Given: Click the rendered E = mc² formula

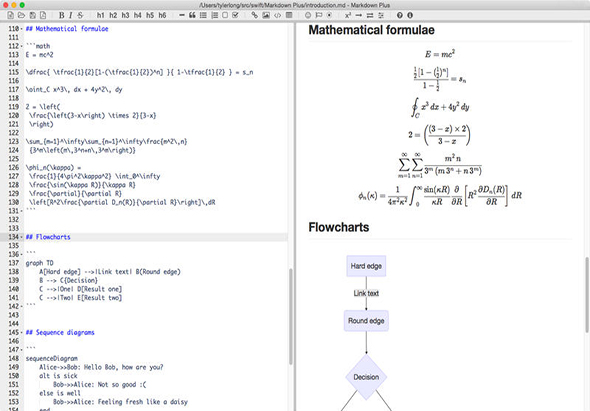Looking at the screenshot, I should coord(440,54).
